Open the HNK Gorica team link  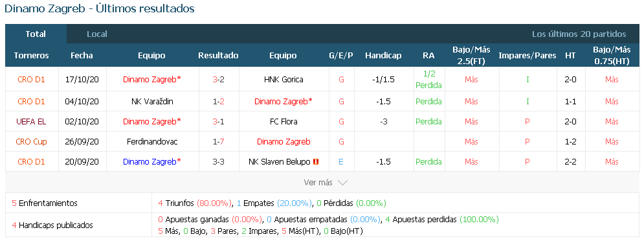[283, 80]
